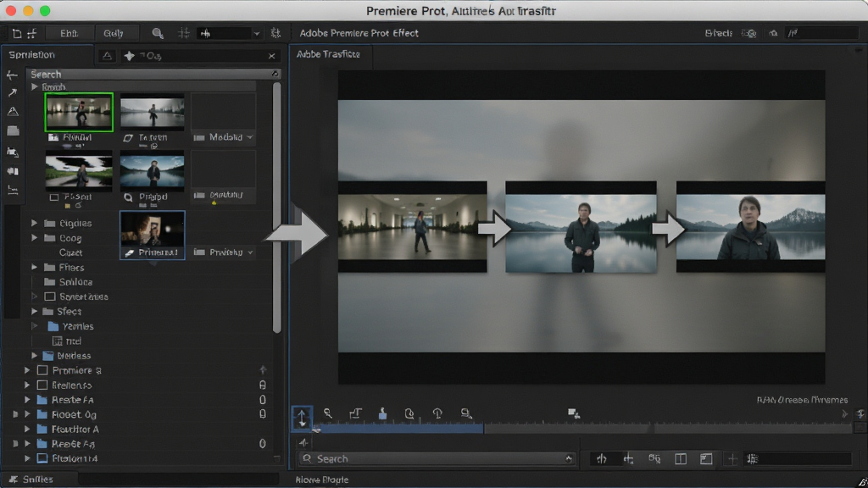Viewport: 868px width, 488px height.
Task: Click the back arrow tool in side toolbar
Action: (x=12, y=75)
